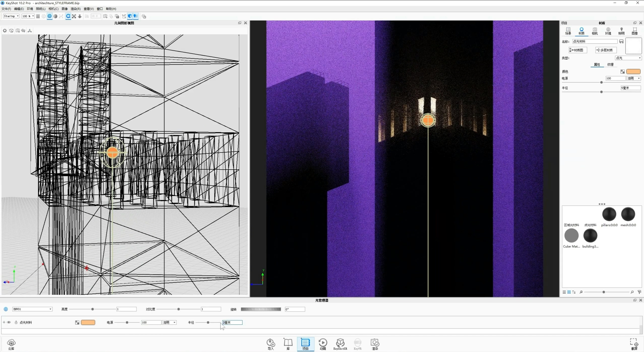The image size is (644, 352).
Task: Open the ENV01 environment dropdown
Action: 32,309
